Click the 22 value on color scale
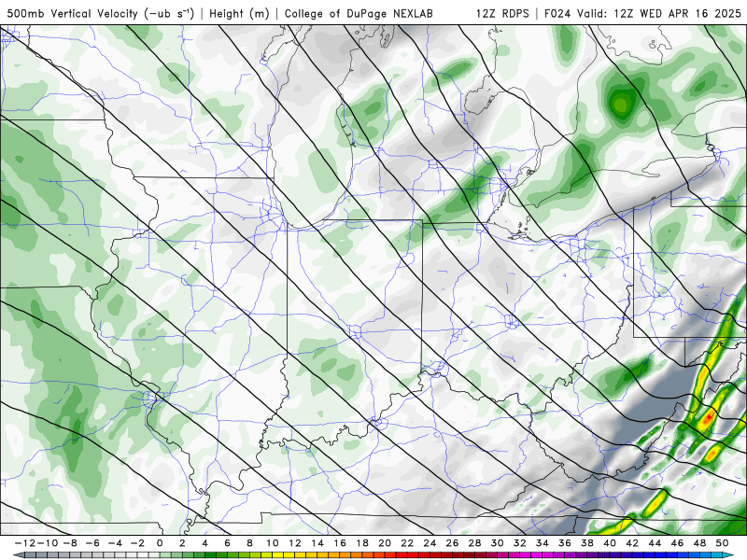Screen dimensions: 747x560 coord(407,543)
